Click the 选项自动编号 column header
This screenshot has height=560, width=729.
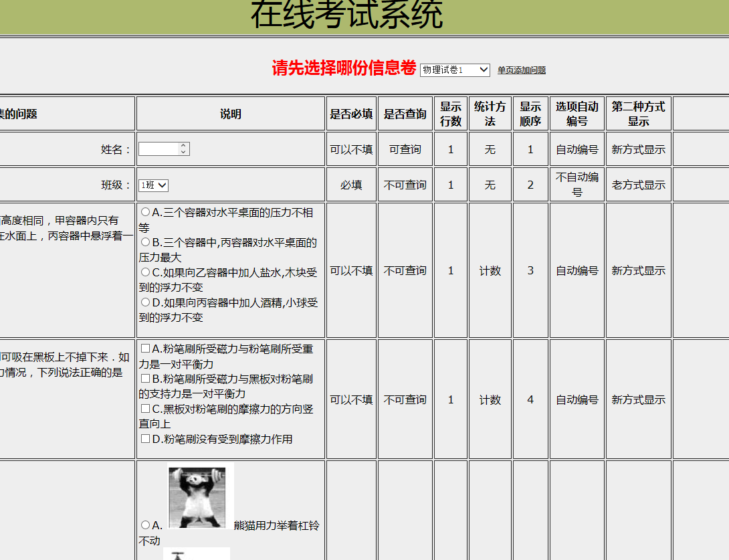point(577,114)
